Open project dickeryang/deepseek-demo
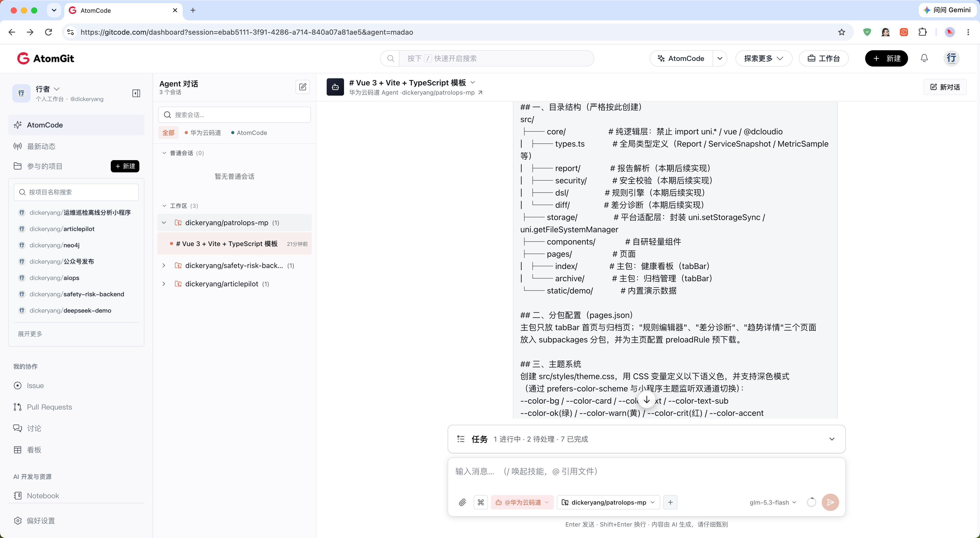The image size is (980, 538). pos(70,311)
